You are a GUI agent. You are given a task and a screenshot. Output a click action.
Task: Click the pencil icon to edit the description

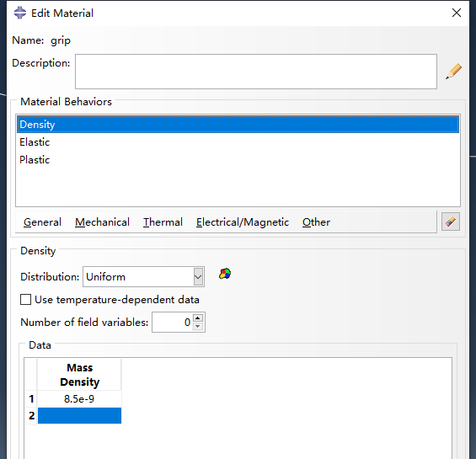[x=453, y=72]
